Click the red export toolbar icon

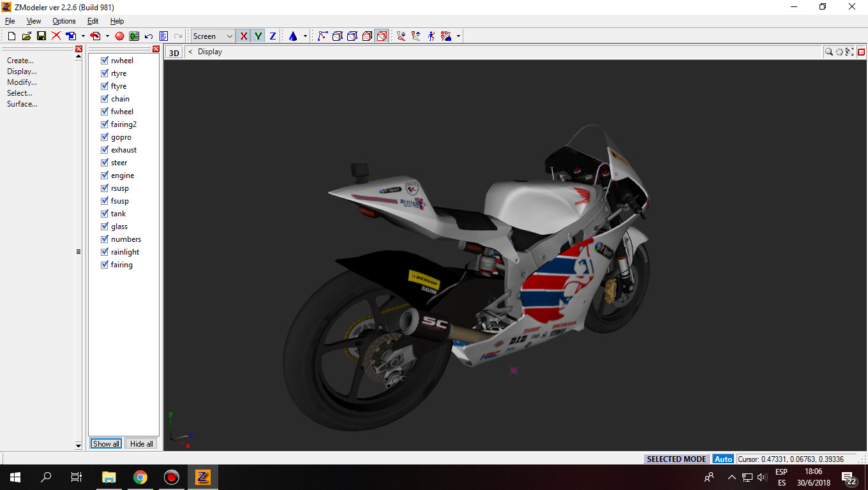click(96, 36)
